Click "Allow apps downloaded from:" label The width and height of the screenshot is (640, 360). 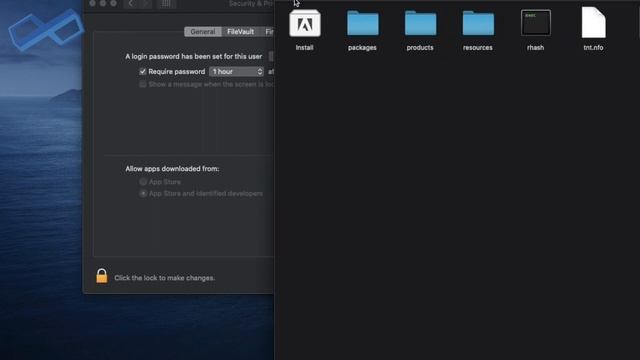(172, 169)
